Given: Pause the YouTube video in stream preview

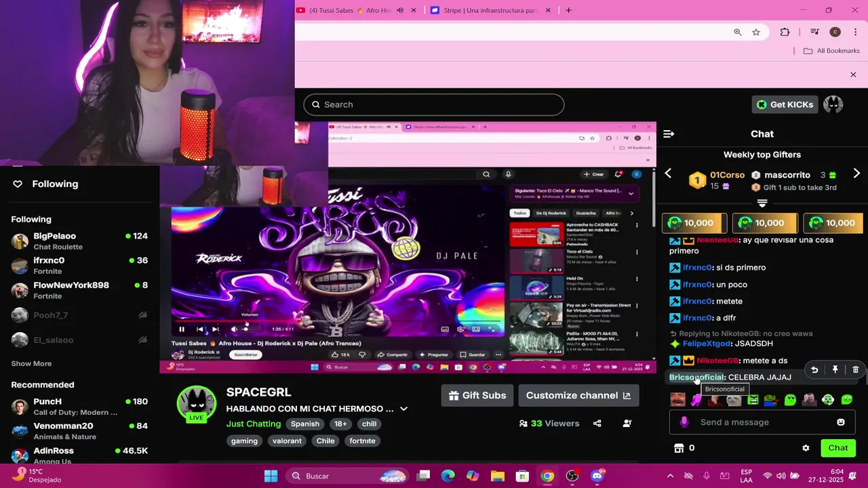Looking at the screenshot, I should (x=182, y=329).
